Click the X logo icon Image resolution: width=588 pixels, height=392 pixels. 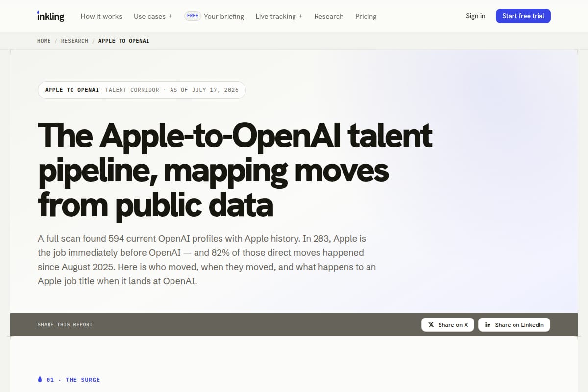pyautogui.click(x=431, y=325)
